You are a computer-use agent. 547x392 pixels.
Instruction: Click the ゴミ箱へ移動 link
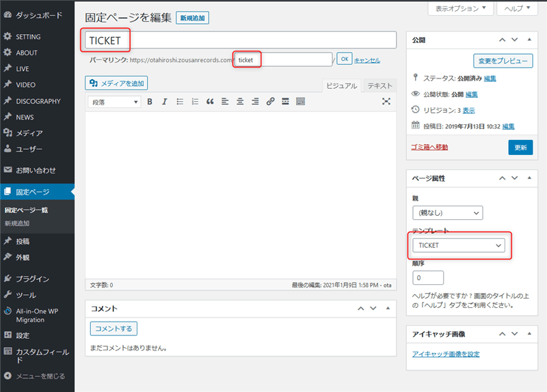430,147
